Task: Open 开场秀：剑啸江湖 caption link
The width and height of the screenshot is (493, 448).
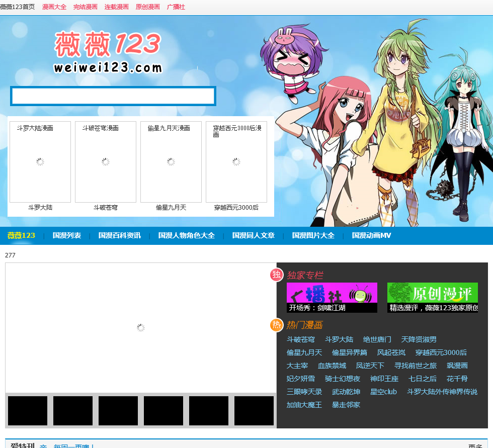Action: click(x=317, y=308)
